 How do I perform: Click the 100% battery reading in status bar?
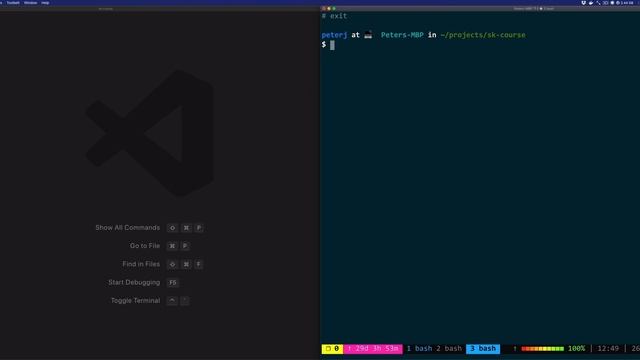click(576, 349)
